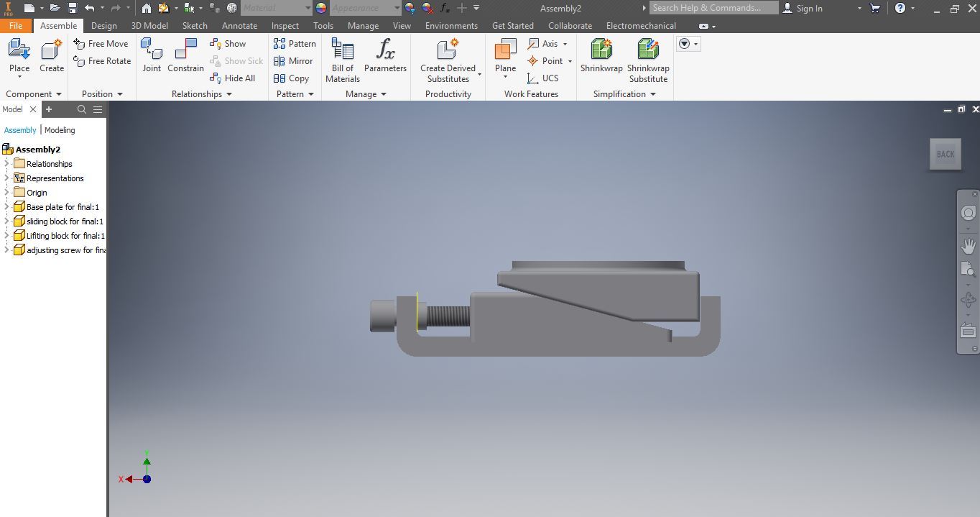
Task: Click the Copy component tool
Action: [291, 78]
